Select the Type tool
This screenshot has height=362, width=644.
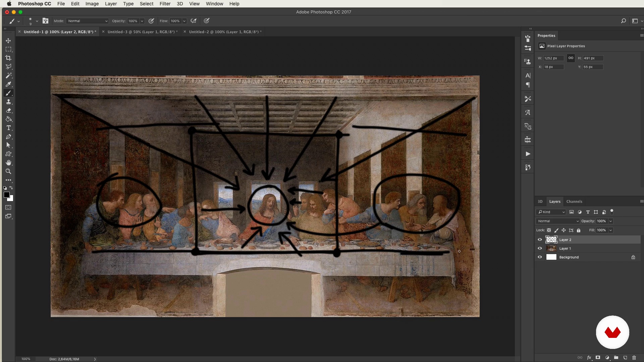tap(8, 128)
